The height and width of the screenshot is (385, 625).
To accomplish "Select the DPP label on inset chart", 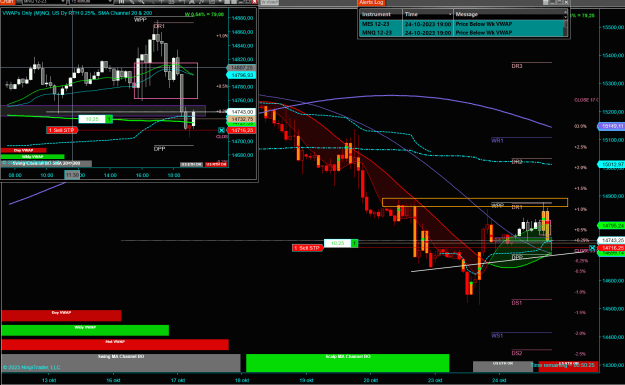I will [159, 149].
